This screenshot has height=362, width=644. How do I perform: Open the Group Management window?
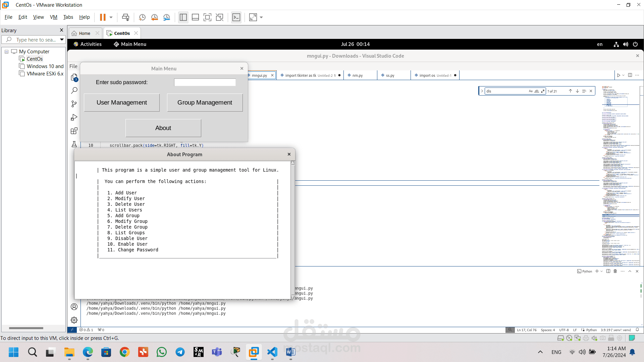pos(205,103)
